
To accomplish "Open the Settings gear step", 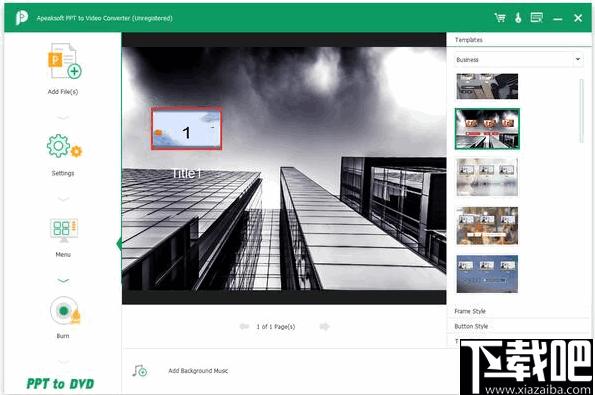I will (x=64, y=146).
